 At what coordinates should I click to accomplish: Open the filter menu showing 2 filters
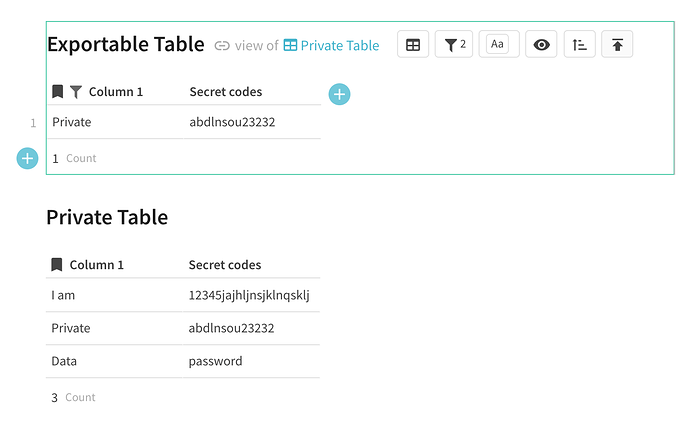(x=454, y=44)
